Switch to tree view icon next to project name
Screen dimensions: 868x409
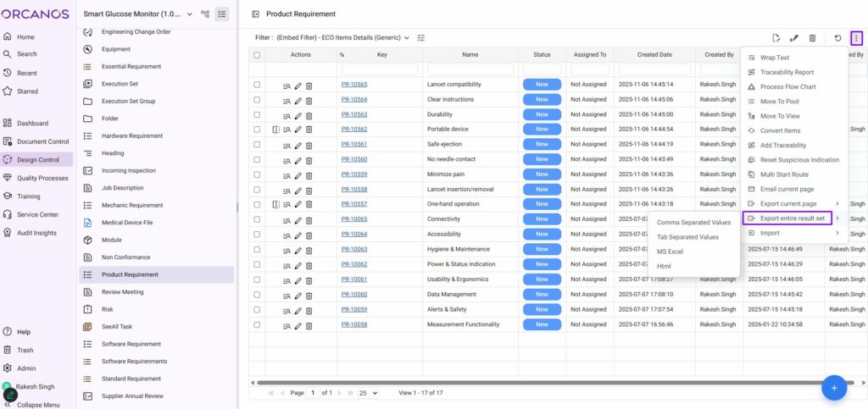[x=205, y=14]
